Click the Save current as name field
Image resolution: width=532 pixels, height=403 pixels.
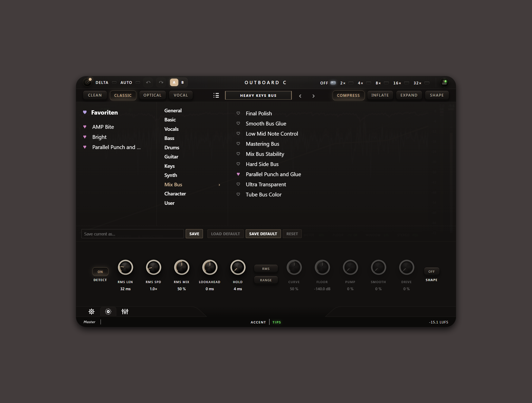(x=132, y=234)
